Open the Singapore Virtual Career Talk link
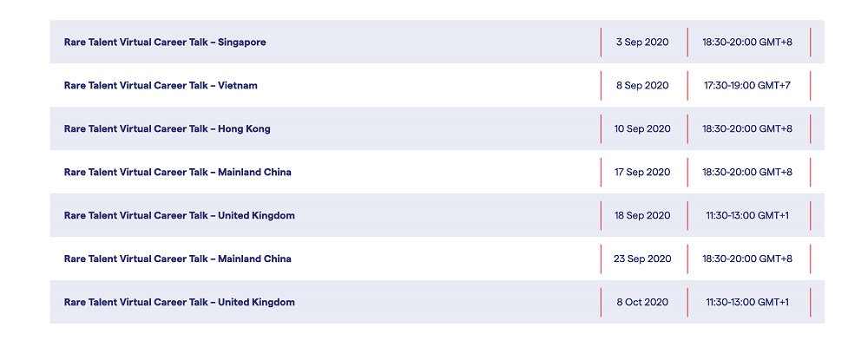This screenshot has height=347, width=868. tap(165, 42)
